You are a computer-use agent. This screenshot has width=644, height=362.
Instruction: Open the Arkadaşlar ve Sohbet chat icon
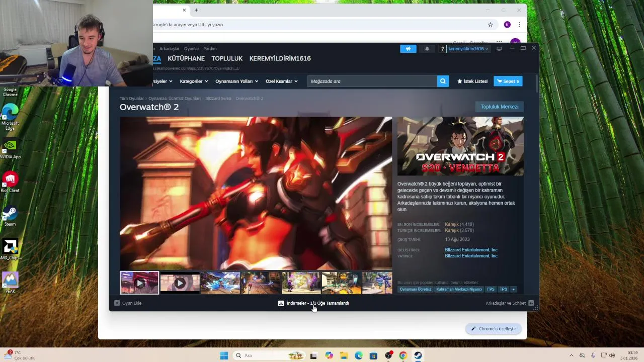point(531,303)
